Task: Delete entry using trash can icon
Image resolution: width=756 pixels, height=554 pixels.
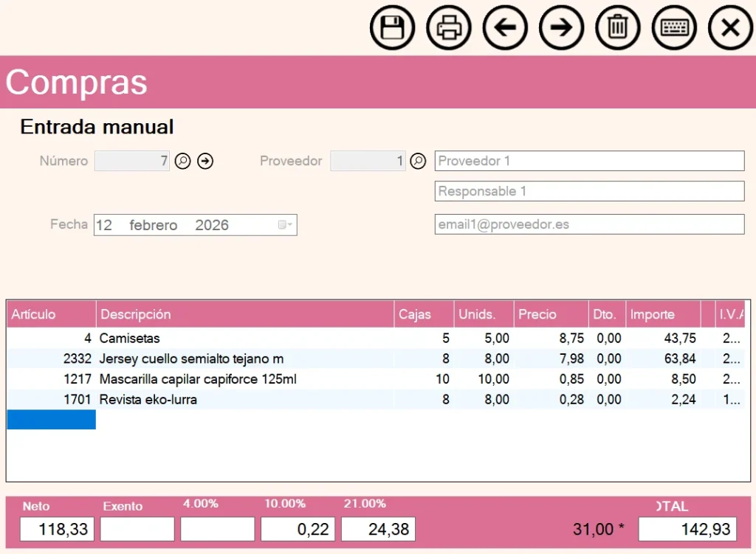Action: (618, 28)
